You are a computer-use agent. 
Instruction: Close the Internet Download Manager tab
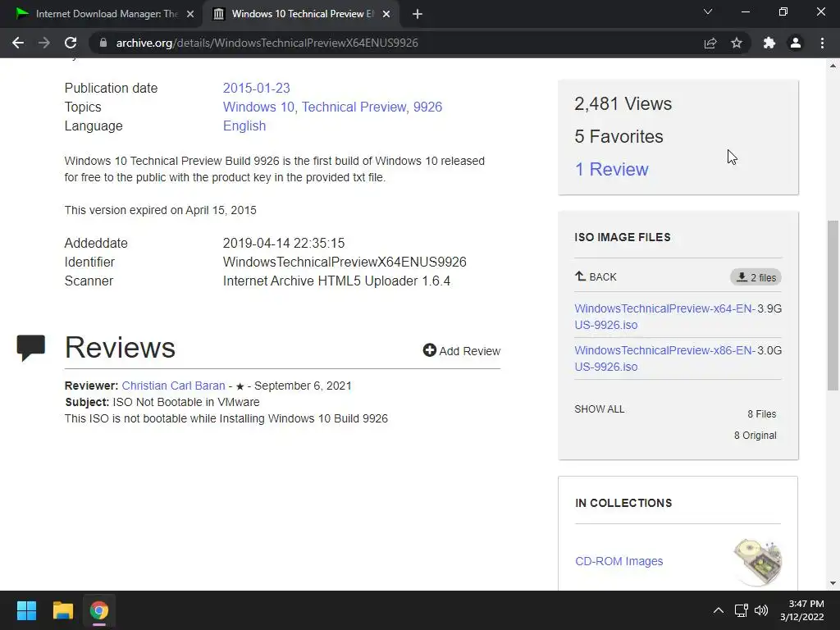tap(190, 14)
